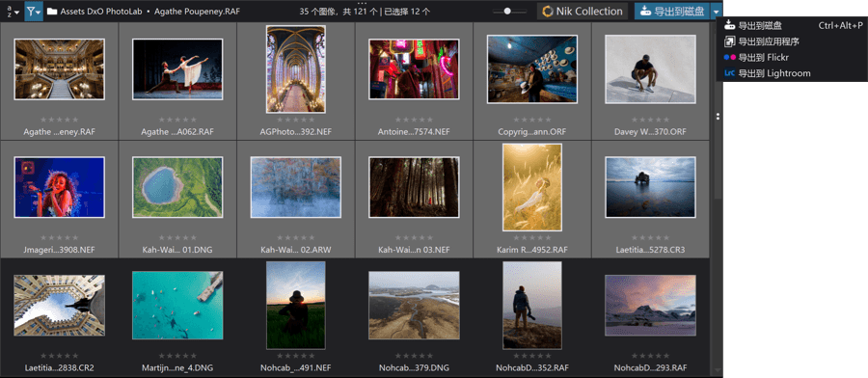Select the Laetitia...5278.CR3 sea rock thumbnail
Image resolution: width=868 pixels, height=378 pixels.
pyautogui.click(x=650, y=187)
